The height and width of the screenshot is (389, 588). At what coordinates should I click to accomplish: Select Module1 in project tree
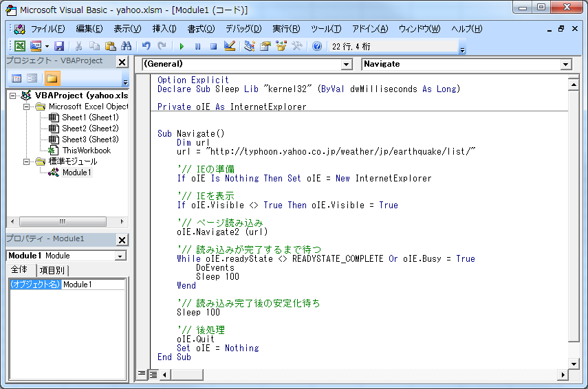pyautogui.click(x=76, y=173)
